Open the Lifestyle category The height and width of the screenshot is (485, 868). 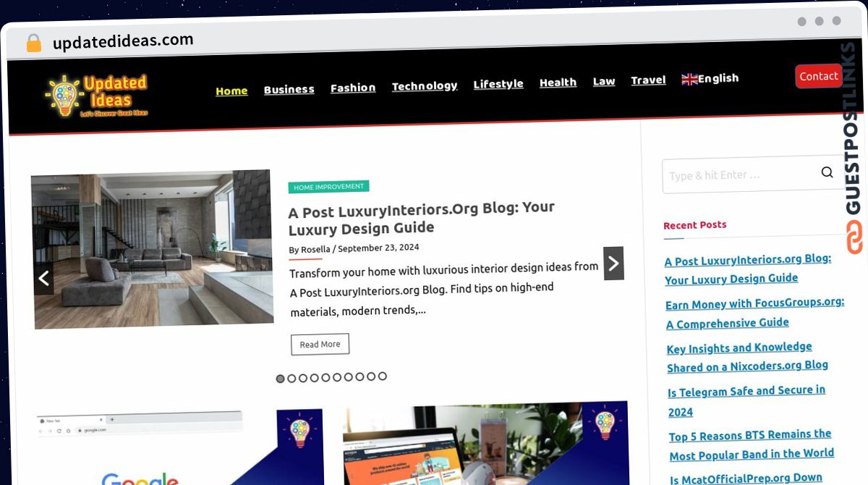coord(498,85)
